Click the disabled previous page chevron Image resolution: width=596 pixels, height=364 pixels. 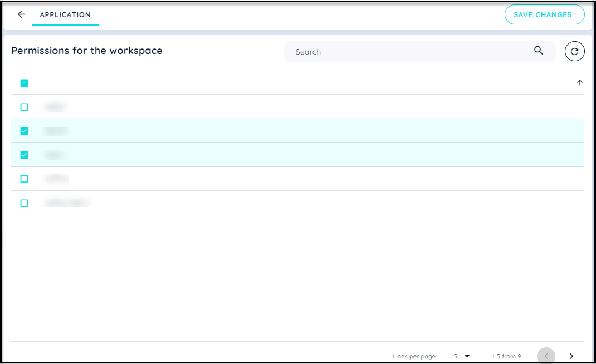tap(546, 355)
